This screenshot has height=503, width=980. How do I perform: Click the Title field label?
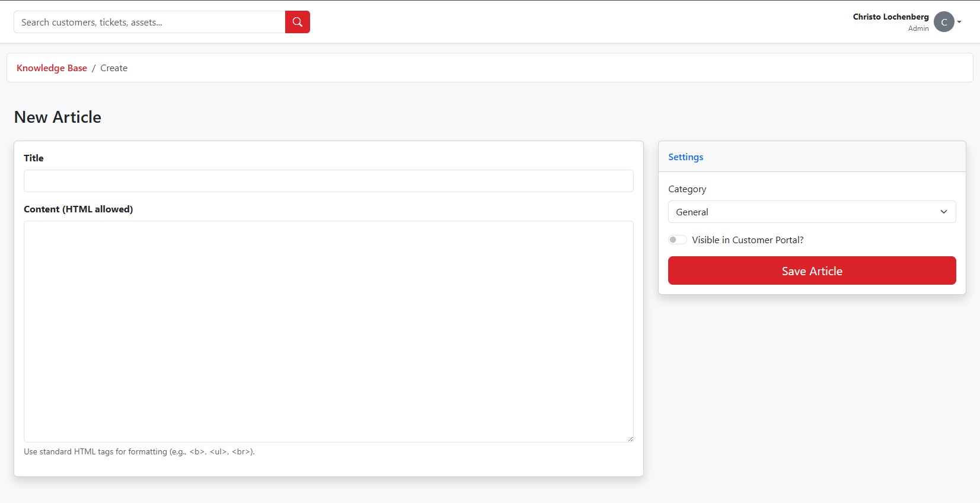pyautogui.click(x=34, y=158)
